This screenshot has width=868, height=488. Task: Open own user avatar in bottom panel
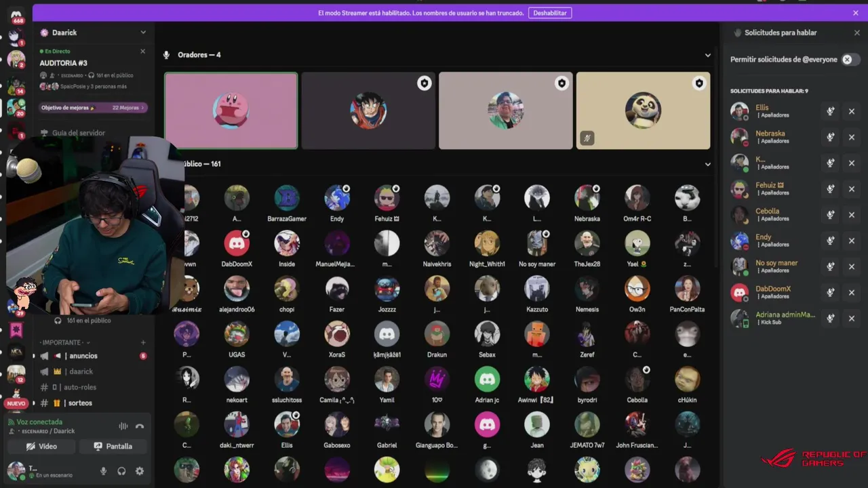click(16, 470)
